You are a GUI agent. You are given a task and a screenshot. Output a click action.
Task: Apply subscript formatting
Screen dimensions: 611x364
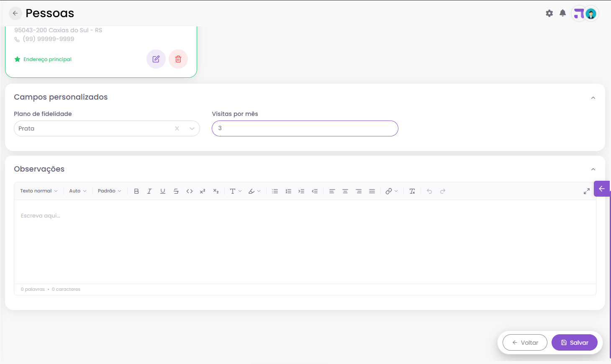click(216, 191)
